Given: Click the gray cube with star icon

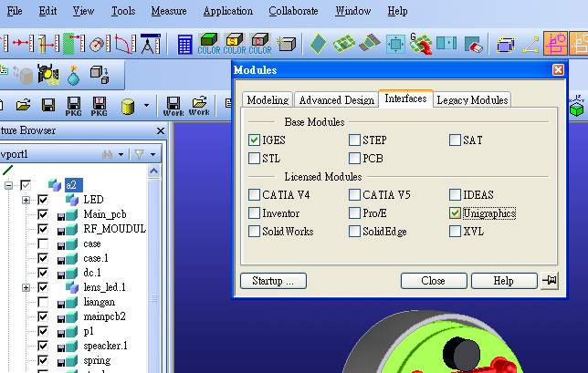Looking at the screenshot, I should (287, 44).
